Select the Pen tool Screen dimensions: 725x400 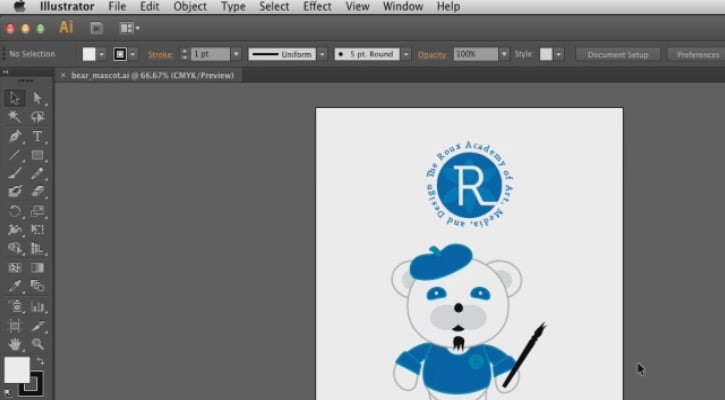pos(15,136)
